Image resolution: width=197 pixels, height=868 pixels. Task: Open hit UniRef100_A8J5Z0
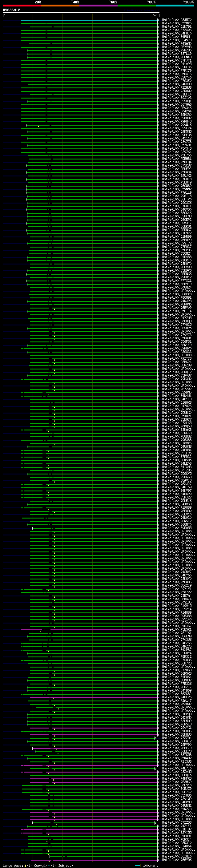click(x=177, y=20)
